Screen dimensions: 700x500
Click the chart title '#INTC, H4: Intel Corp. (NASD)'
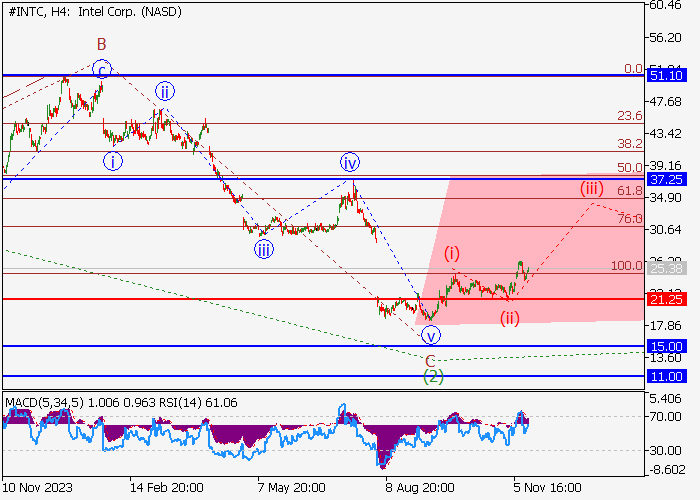(x=95, y=12)
